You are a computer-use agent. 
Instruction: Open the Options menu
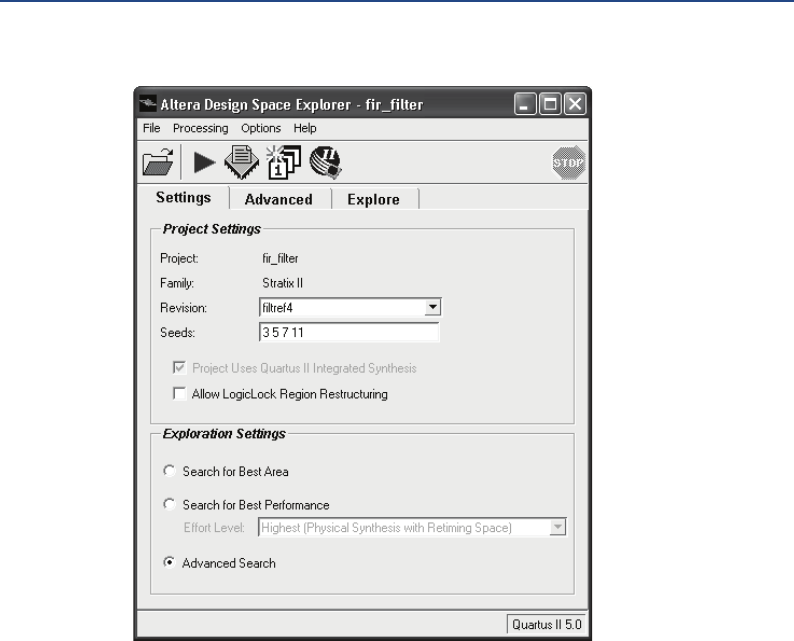[x=260, y=129]
